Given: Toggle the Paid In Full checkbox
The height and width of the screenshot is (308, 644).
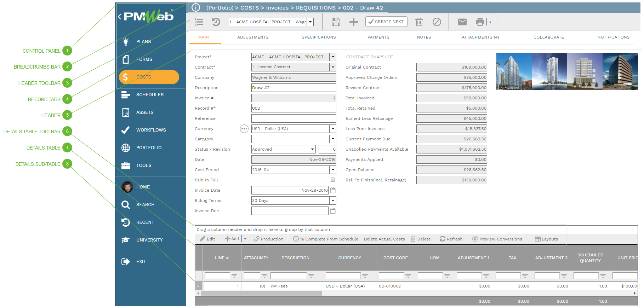Looking at the screenshot, I should click(x=332, y=180).
